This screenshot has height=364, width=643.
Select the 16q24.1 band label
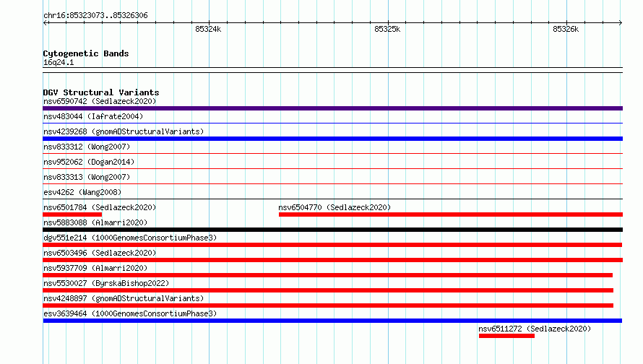click(x=59, y=62)
